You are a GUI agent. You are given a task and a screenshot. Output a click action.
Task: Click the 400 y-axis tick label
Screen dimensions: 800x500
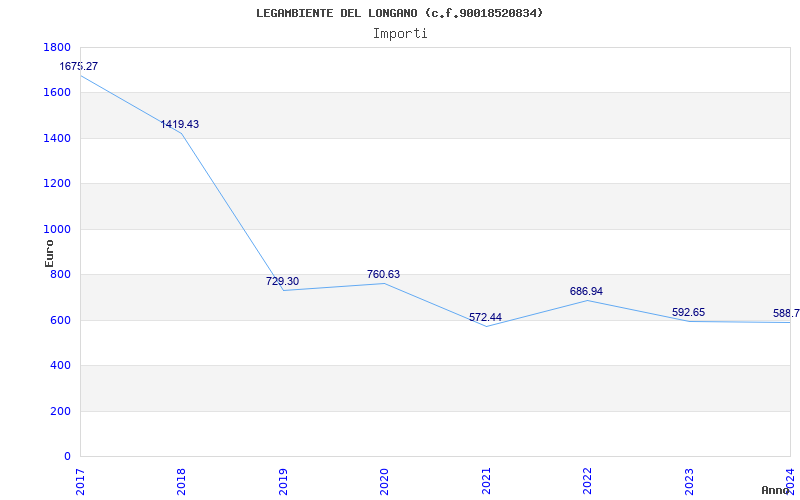coord(60,366)
